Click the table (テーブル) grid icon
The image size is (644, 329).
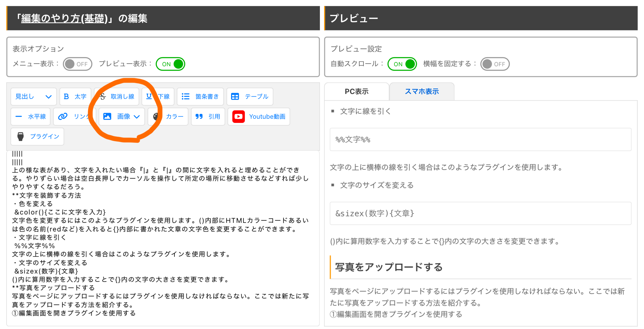[235, 96]
